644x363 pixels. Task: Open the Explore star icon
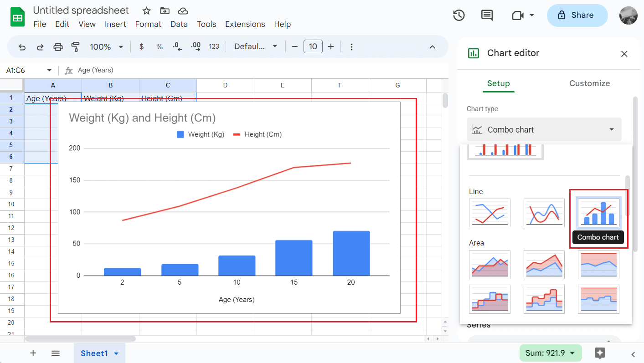tap(600, 353)
